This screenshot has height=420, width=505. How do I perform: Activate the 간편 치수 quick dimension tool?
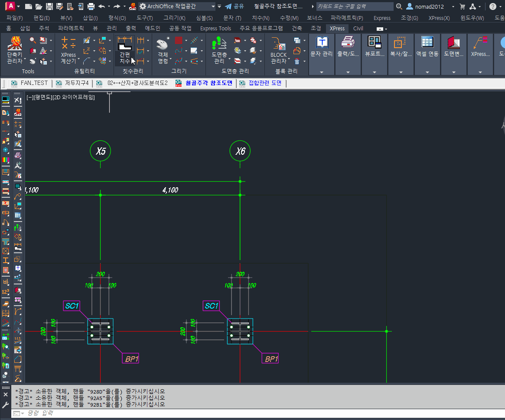pos(125,50)
